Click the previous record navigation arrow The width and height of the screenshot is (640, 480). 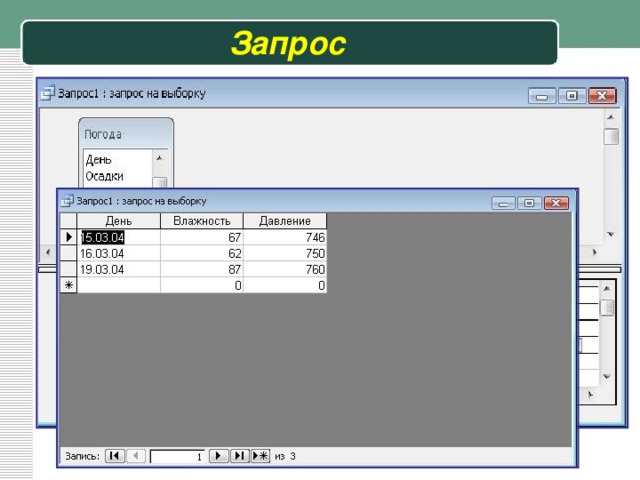[137, 456]
